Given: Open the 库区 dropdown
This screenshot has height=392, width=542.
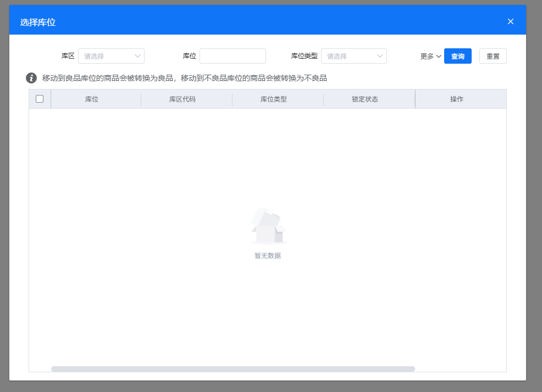Looking at the screenshot, I should click(x=111, y=56).
